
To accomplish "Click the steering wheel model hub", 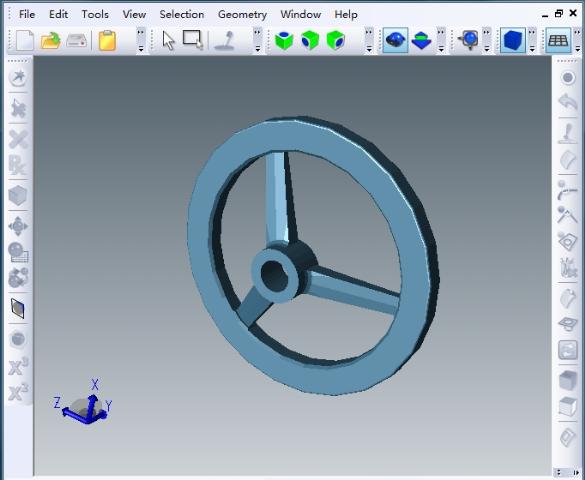I will coord(275,275).
